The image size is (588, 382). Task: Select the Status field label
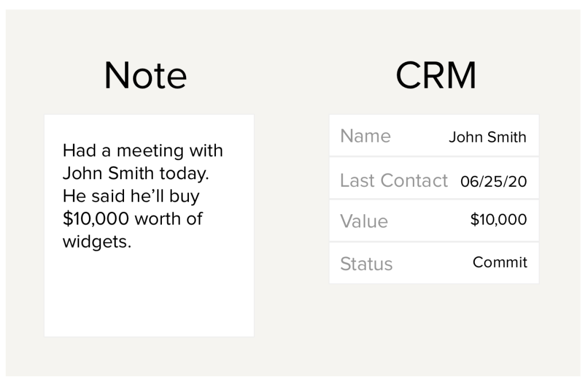click(x=366, y=264)
